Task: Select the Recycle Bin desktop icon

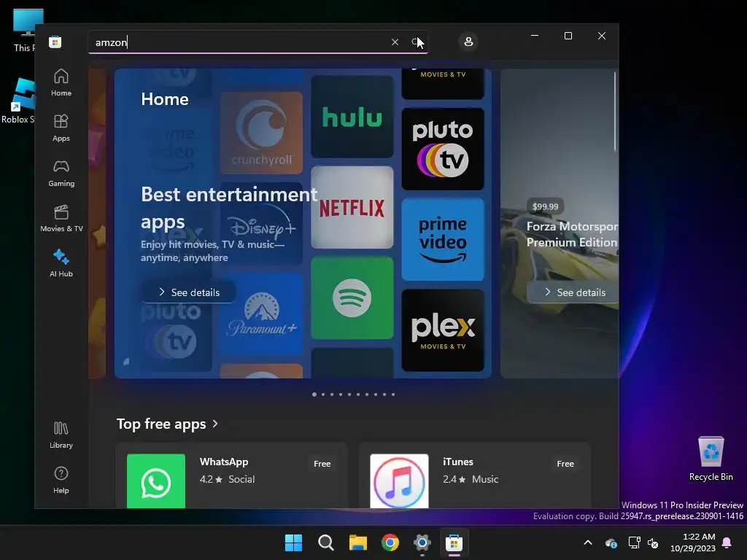Action: tap(711, 459)
